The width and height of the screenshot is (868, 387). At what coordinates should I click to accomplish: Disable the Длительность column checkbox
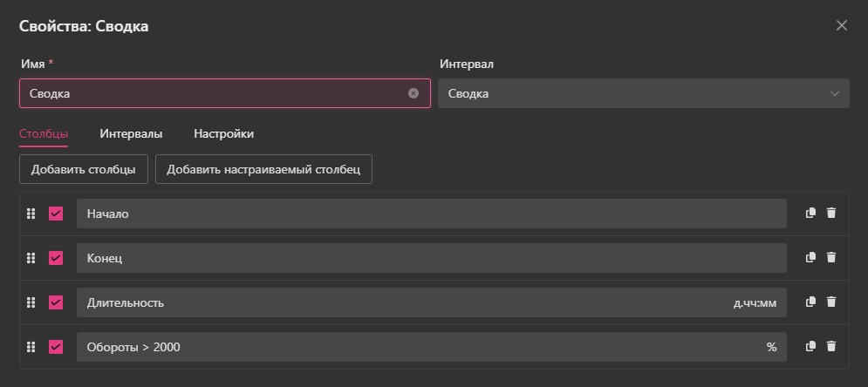click(x=56, y=302)
